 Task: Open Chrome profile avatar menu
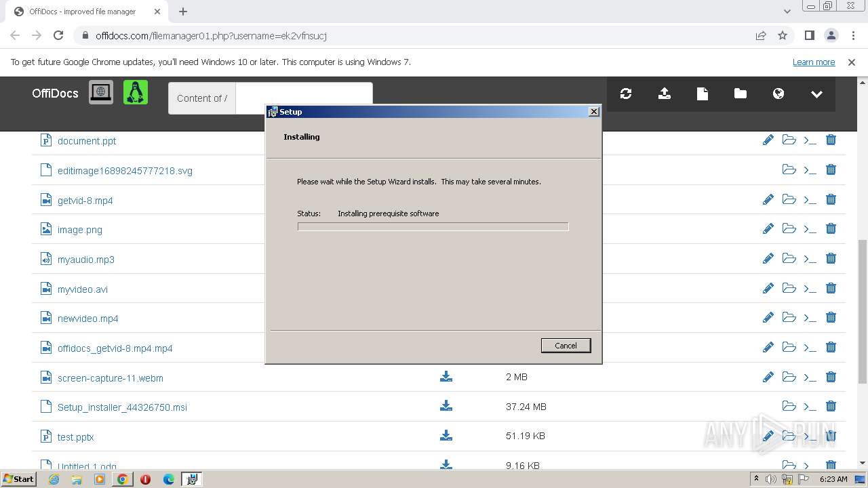coord(831,35)
